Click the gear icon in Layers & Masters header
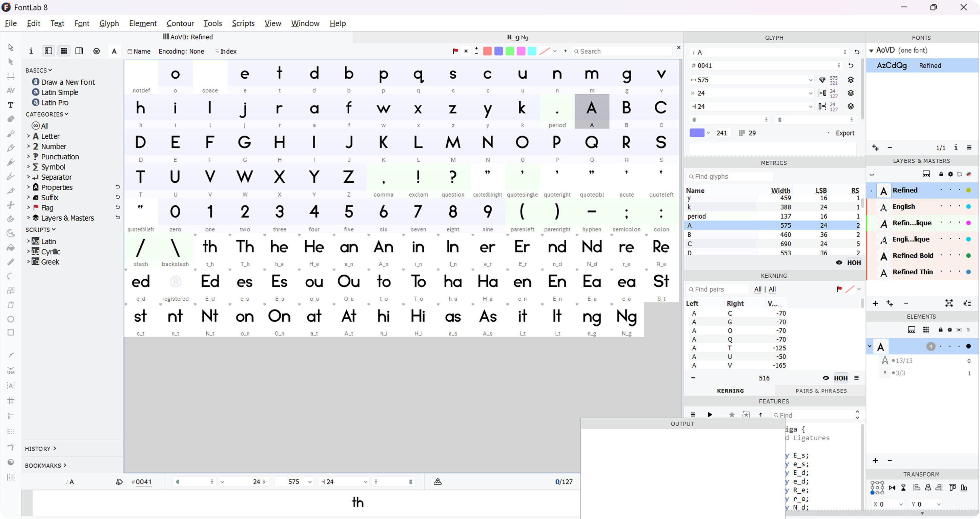This screenshot has width=980, height=519. 950,174
